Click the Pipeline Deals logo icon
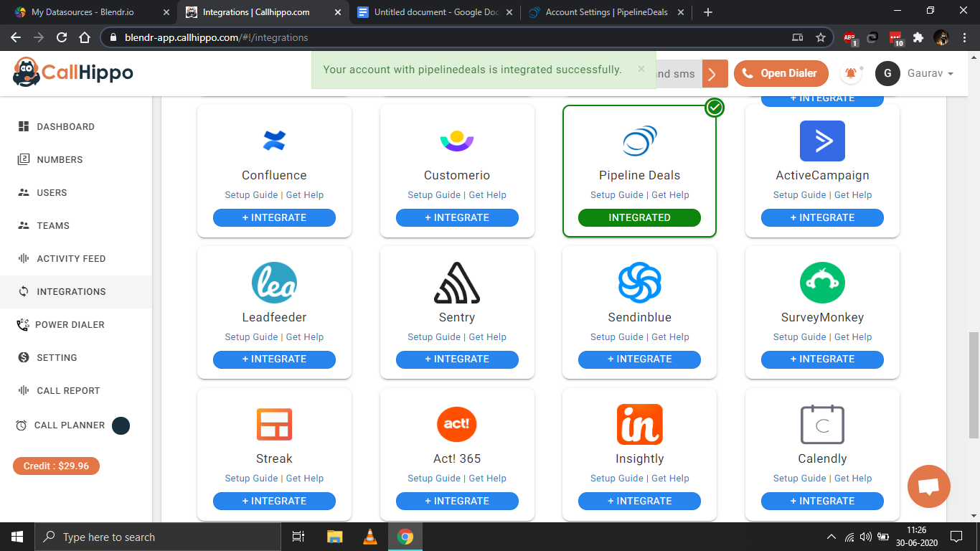This screenshot has height=551, width=980. click(x=639, y=141)
